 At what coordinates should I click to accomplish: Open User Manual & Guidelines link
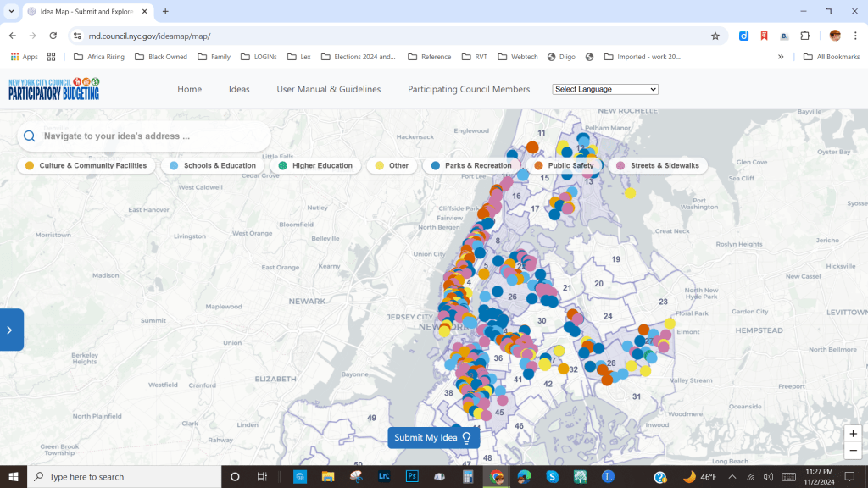329,89
